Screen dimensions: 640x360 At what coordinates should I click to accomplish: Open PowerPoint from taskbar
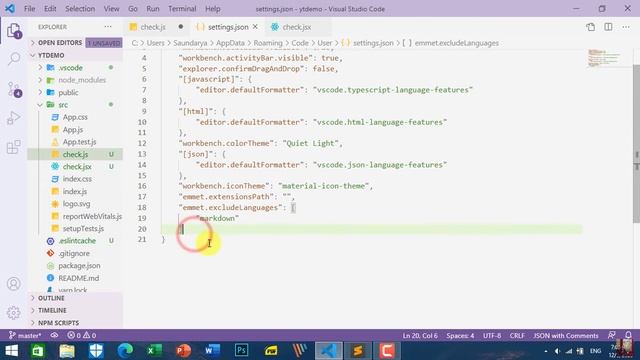click(x=183, y=351)
